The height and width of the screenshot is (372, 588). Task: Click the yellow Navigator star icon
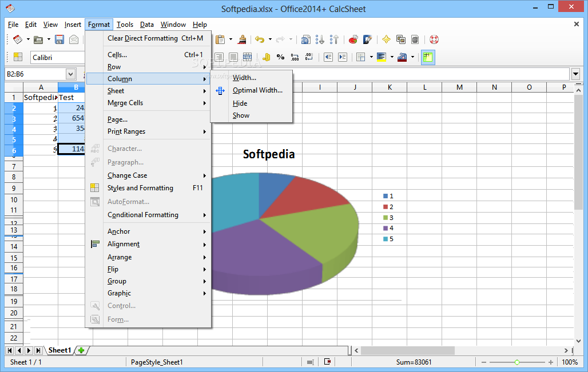tap(386, 39)
